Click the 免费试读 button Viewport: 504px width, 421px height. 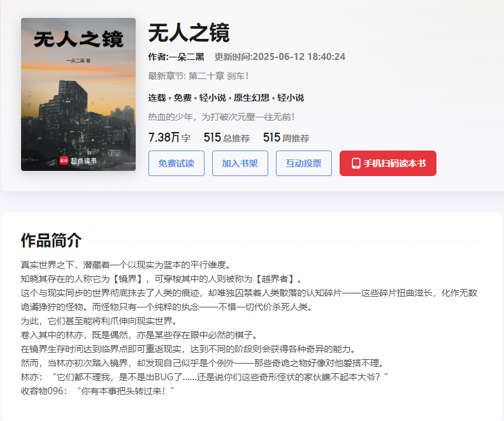176,163
